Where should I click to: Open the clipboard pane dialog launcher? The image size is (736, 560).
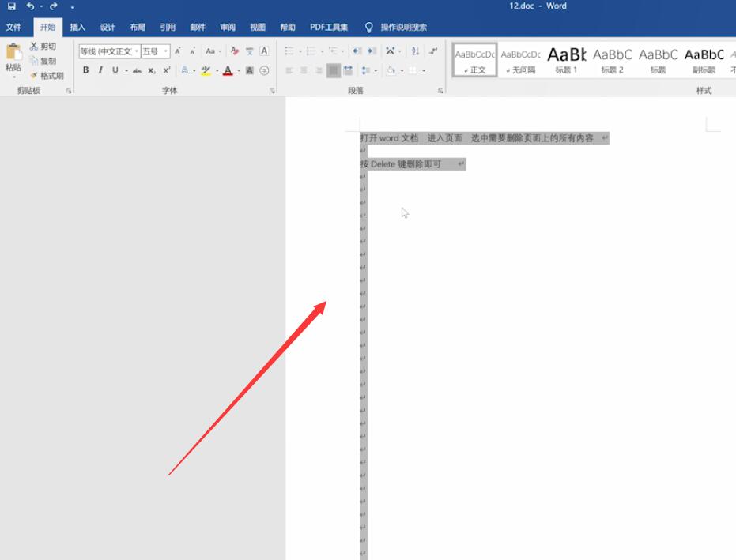69,91
